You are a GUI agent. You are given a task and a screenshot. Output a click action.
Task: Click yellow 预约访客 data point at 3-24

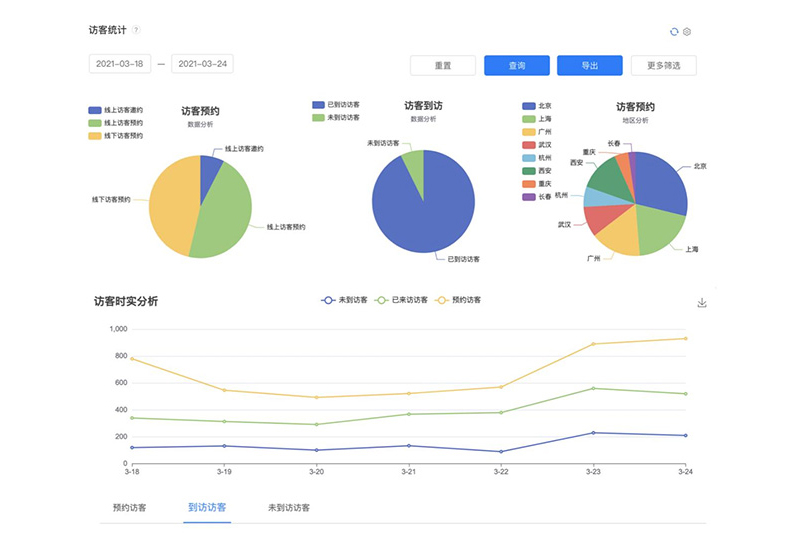click(685, 339)
